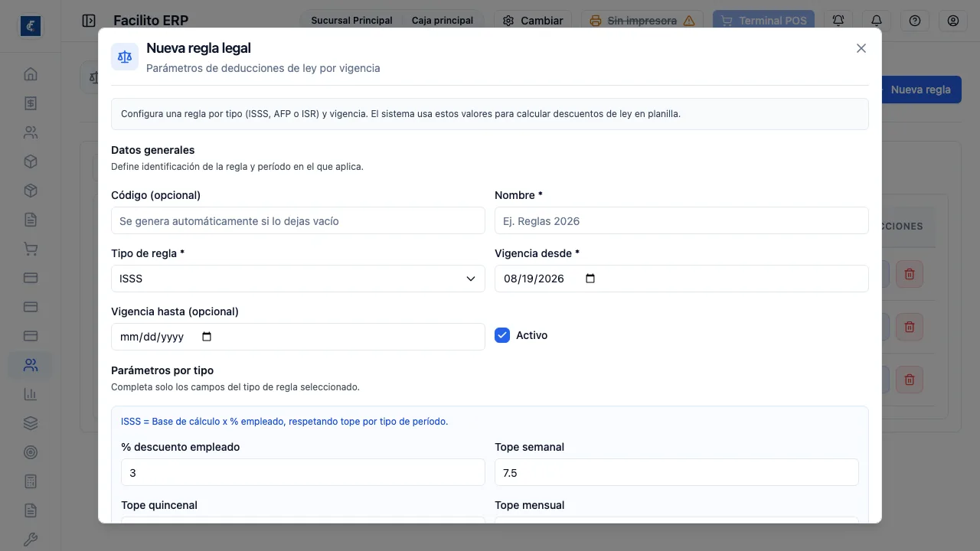980x551 pixels.
Task: Toggle the sidebar collapse icon
Action: coord(89,21)
